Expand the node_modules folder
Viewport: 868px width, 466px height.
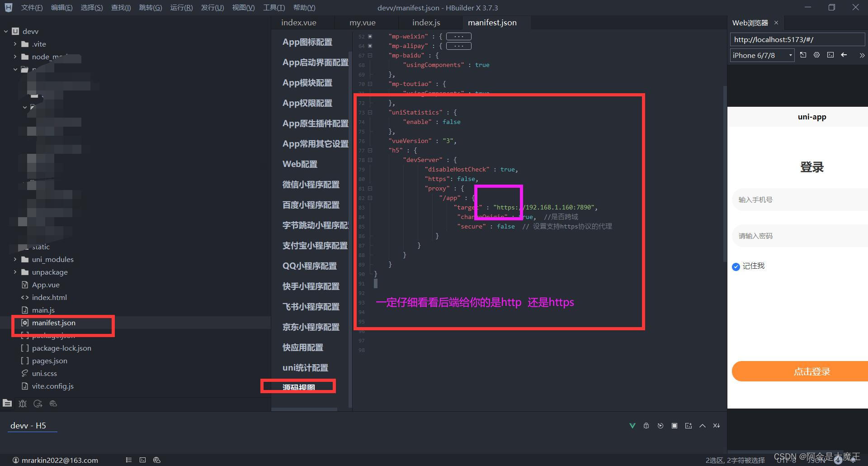[x=15, y=57]
